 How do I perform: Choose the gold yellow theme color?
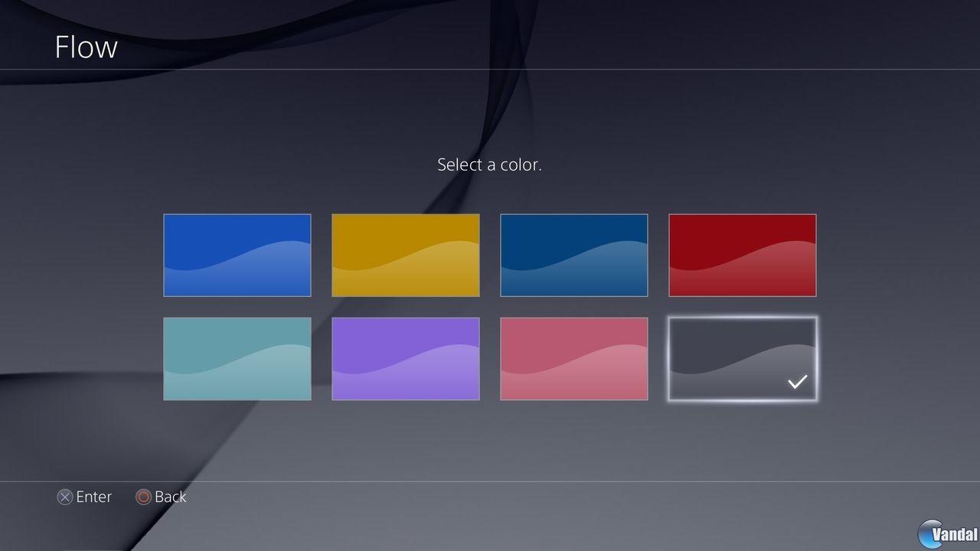tap(406, 255)
